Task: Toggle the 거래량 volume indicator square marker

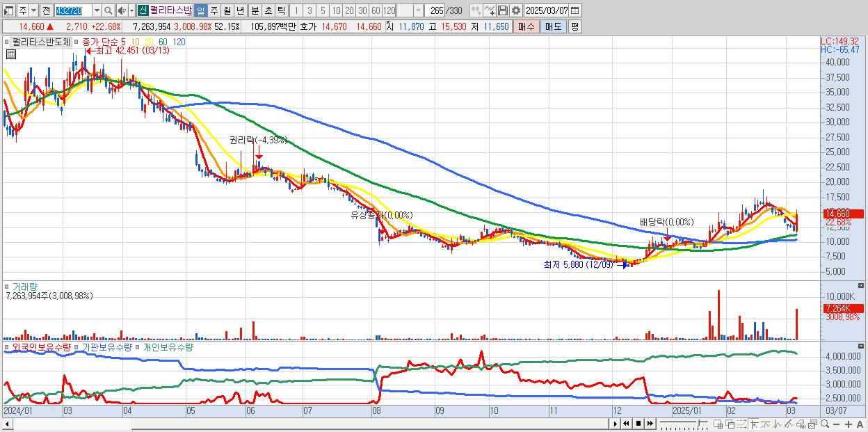Action: point(8,287)
